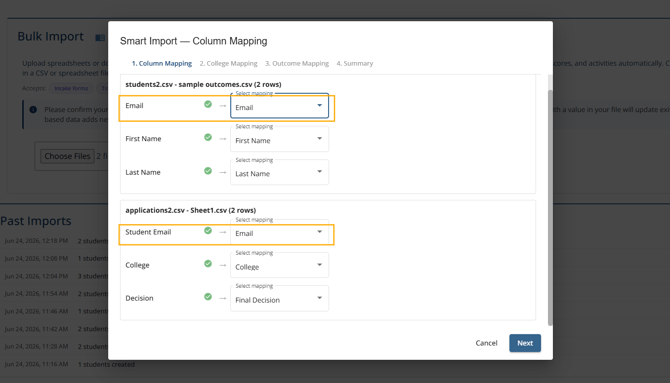Click the green check next to College
Image resolution: width=670 pixels, height=383 pixels.
click(208, 264)
